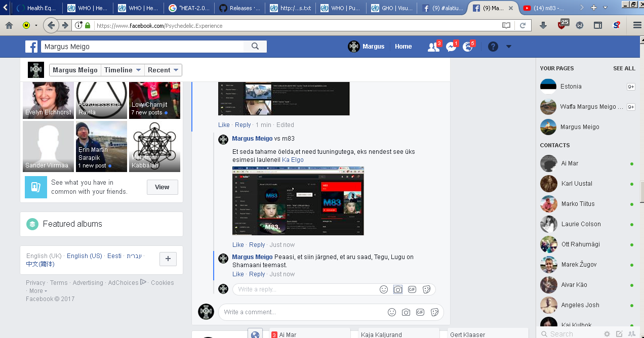Switch language to Eesti
The image size is (644, 338).
[114, 256]
